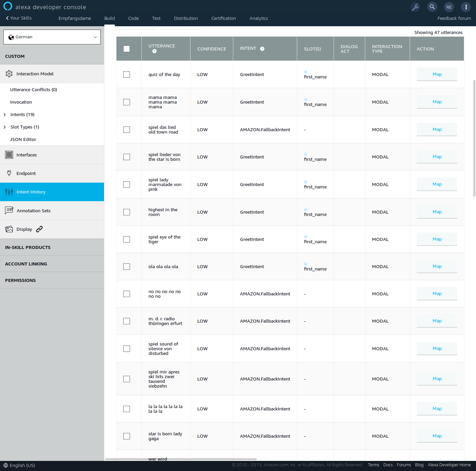Open the Distribution tab
This screenshot has height=471, width=476.
pyautogui.click(x=186, y=19)
